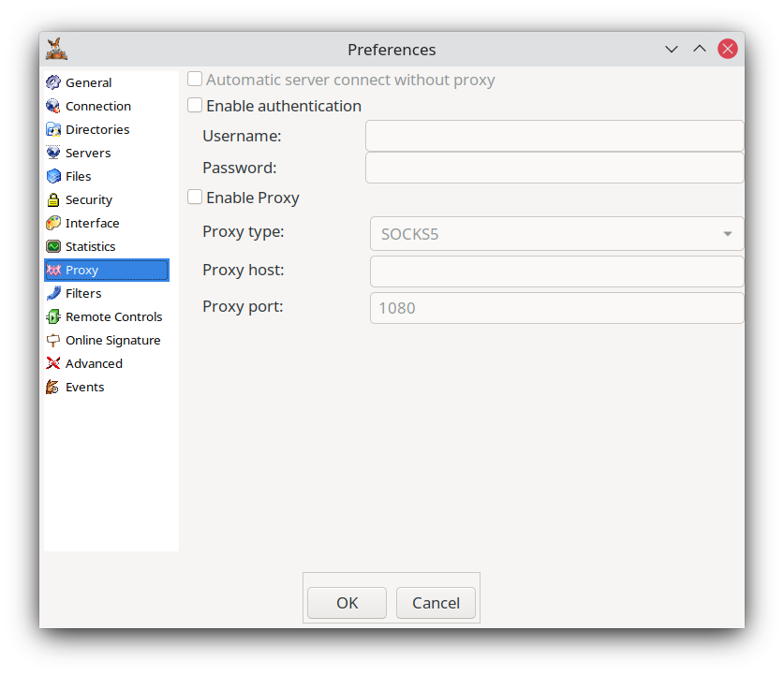Open Statistics settings label
Screen dimensions: 784x675
point(91,246)
